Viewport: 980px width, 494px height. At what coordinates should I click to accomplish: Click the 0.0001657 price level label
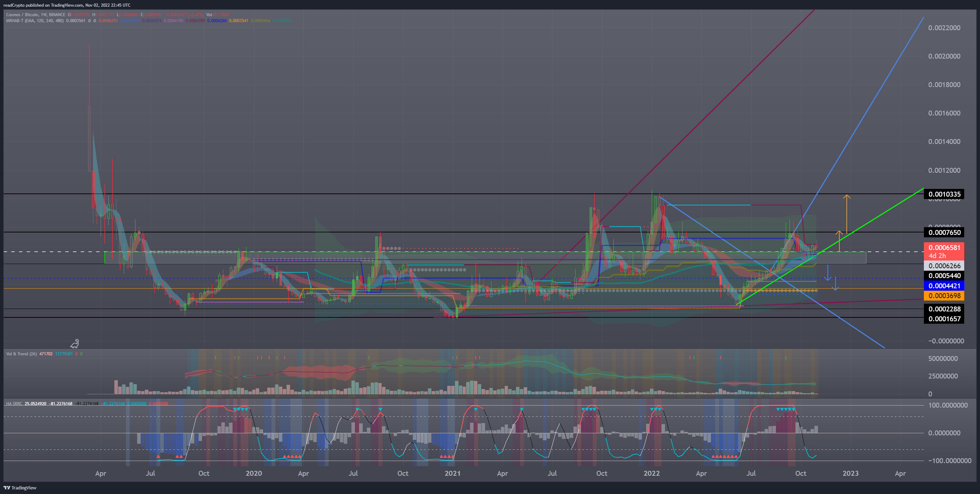(944, 319)
